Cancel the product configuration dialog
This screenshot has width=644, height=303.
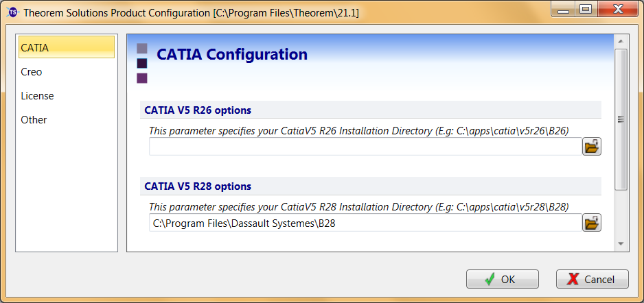593,279
